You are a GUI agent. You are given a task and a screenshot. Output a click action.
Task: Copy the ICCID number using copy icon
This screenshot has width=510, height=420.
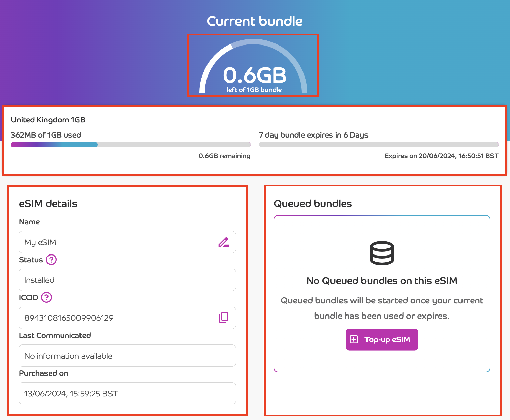(224, 318)
